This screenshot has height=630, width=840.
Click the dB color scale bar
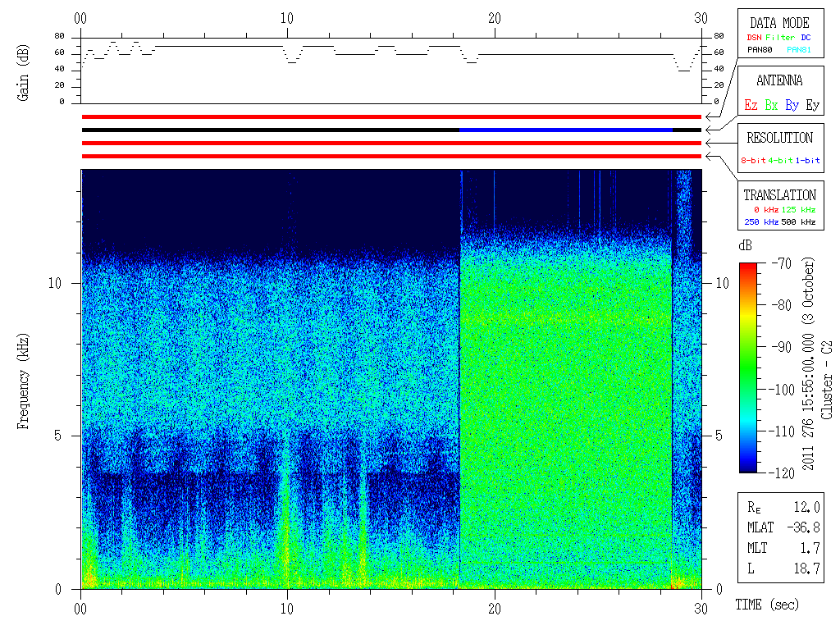(x=748, y=367)
